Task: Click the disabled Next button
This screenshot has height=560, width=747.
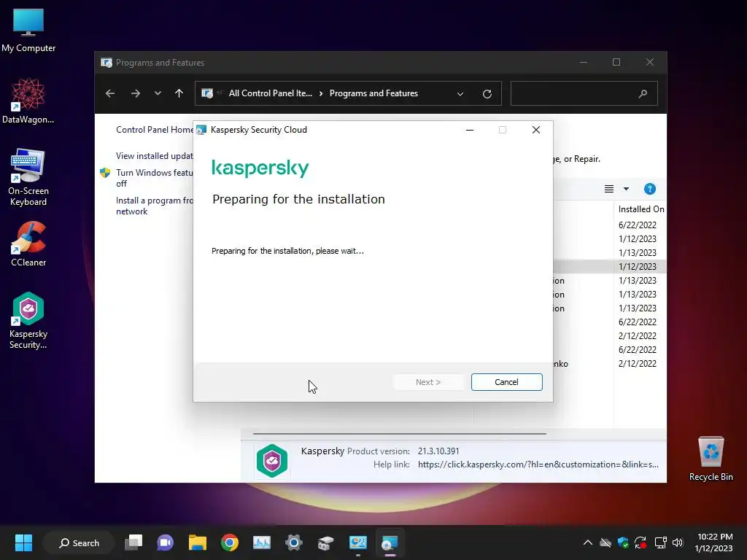Action: [428, 382]
